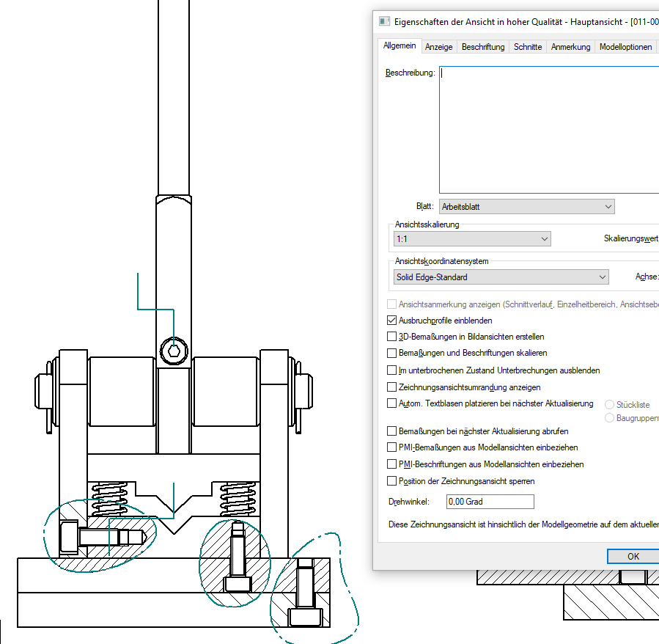Enable Position der Zeichnungsansicht sperren
The width and height of the screenshot is (659, 644).
[391, 480]
